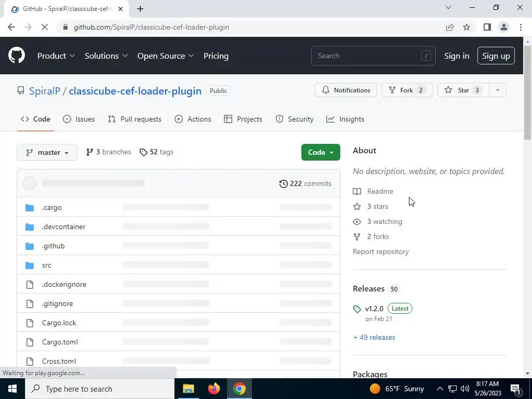Show hidden tray icons chevron

click(440, 389)
